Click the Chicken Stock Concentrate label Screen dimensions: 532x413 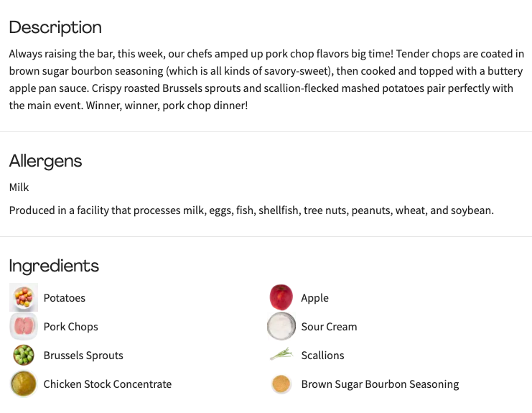108,384
